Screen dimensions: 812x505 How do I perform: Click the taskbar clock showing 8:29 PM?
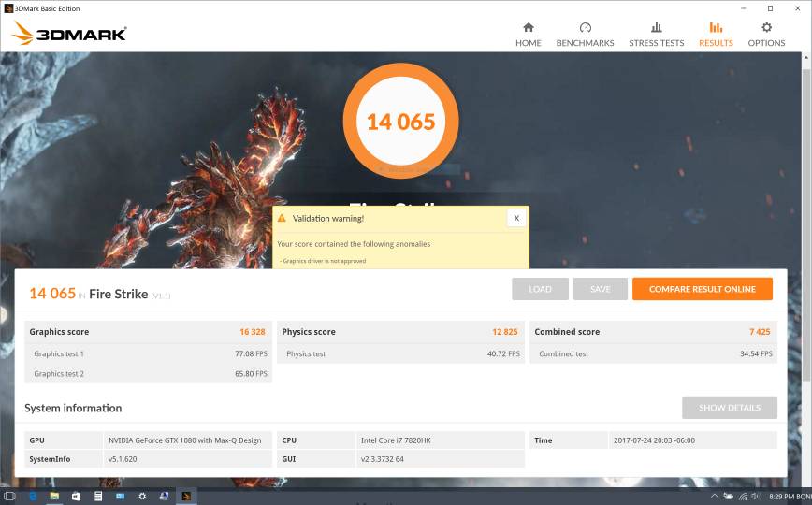point(781,497)
